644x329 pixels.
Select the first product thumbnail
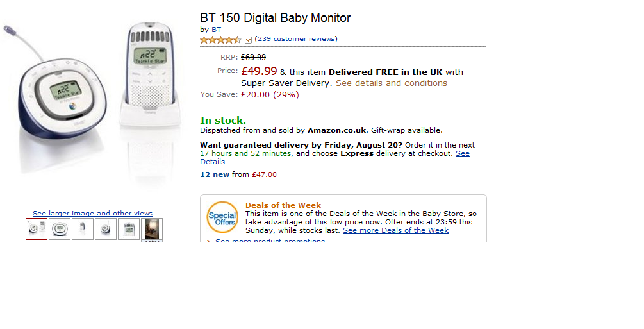point(37,229)
